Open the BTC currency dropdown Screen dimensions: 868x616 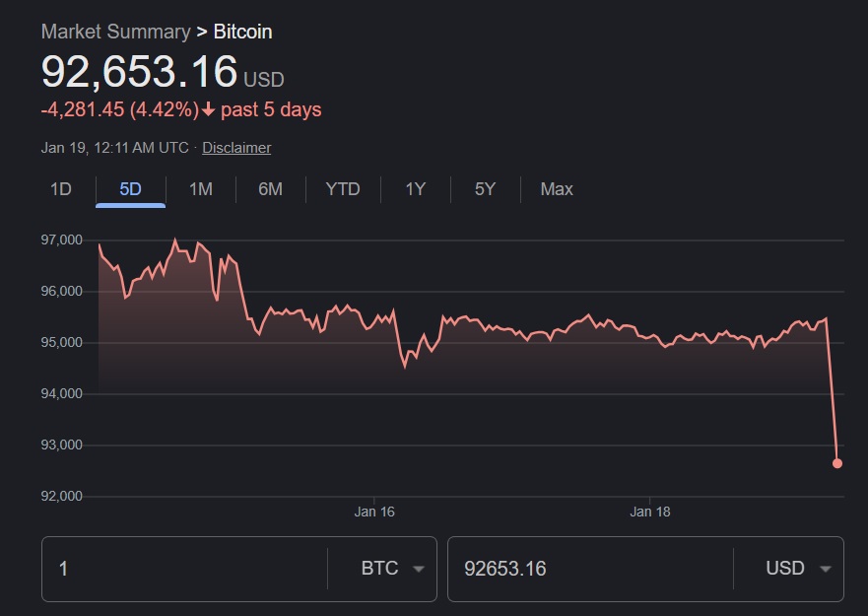[392, 569]
